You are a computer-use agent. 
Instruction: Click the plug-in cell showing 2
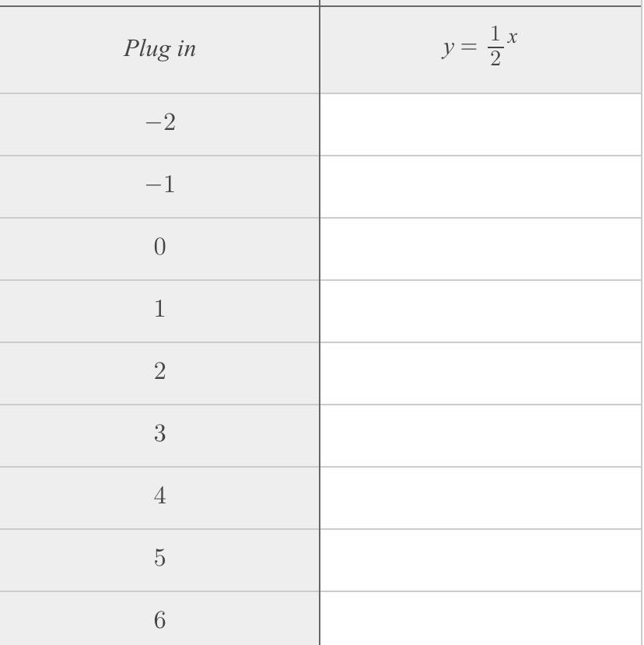pyautogui.click(x=159, y=372)
